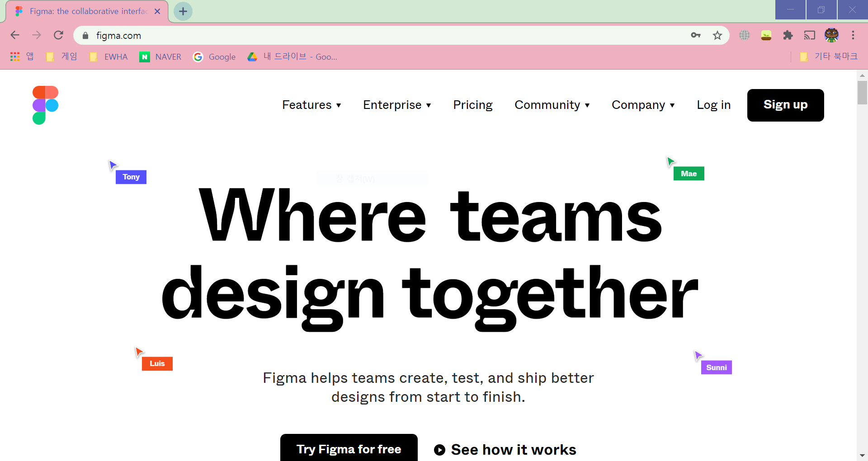
Task: Open the Pricing page
Action: (473, 105)
